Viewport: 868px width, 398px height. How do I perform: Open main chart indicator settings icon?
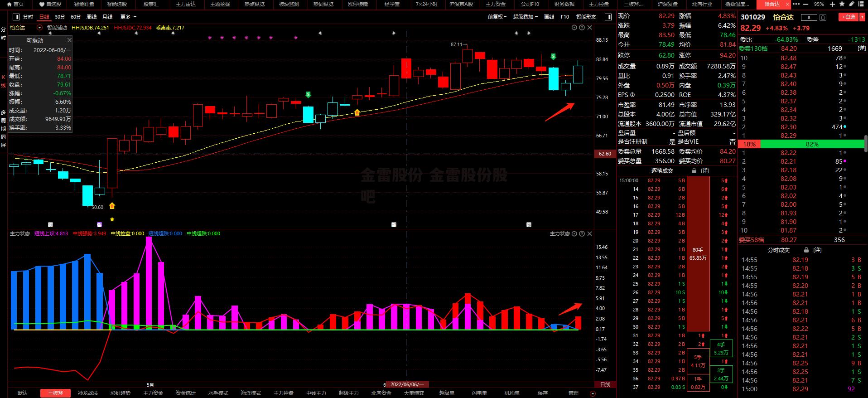[x=574, y=28]
